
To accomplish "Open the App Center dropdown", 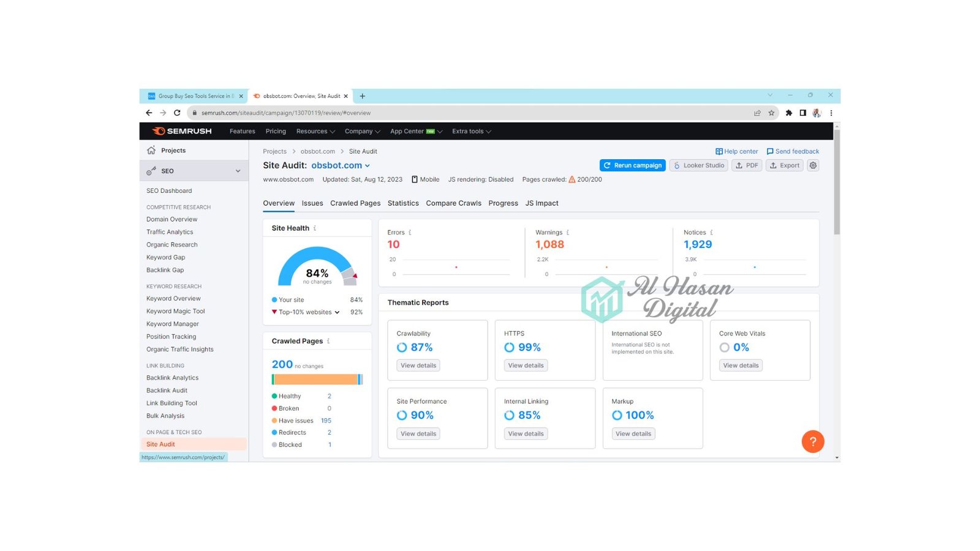I will click(416, 131).
